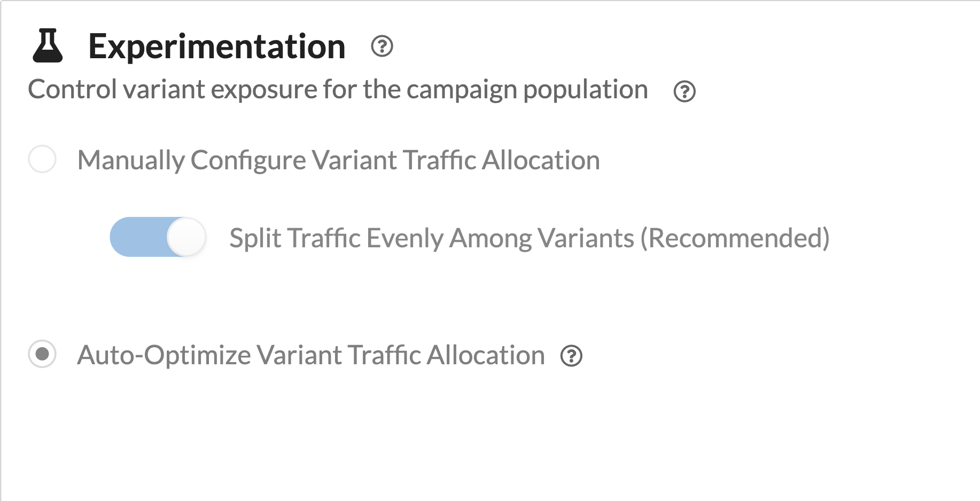Click the Control variant exposure description text
This screenshot has width=980, height=501.
point(338,90)
